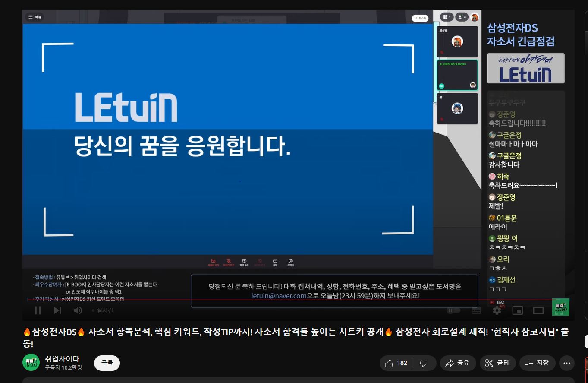The height and width of the screenshot is (383, 588).
Task: Dislike the video
Action: click(x=424, y=363)
